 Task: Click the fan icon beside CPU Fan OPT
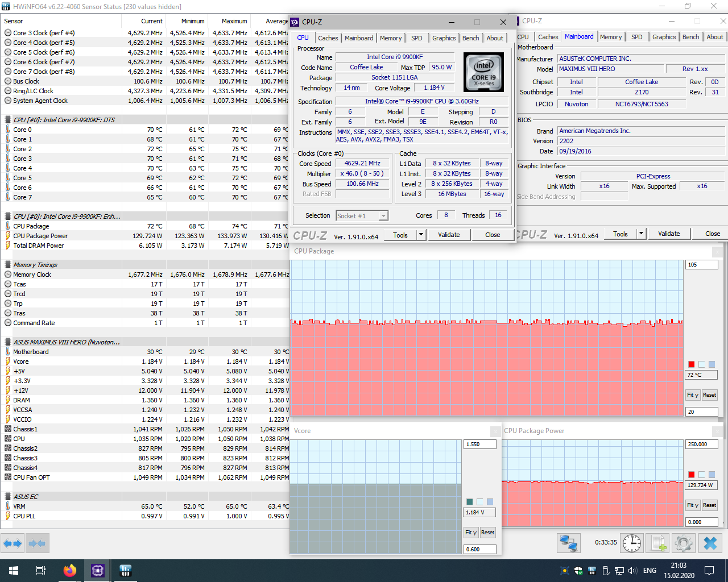coord(8,477)
